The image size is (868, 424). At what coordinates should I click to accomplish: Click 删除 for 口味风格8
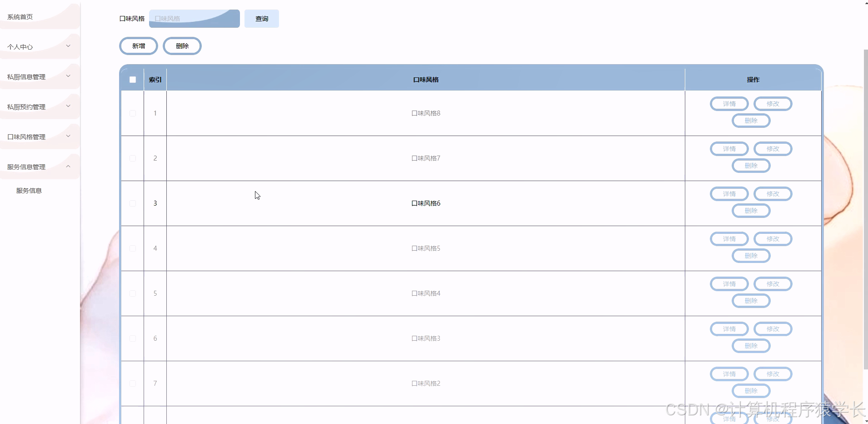point(751,121)
